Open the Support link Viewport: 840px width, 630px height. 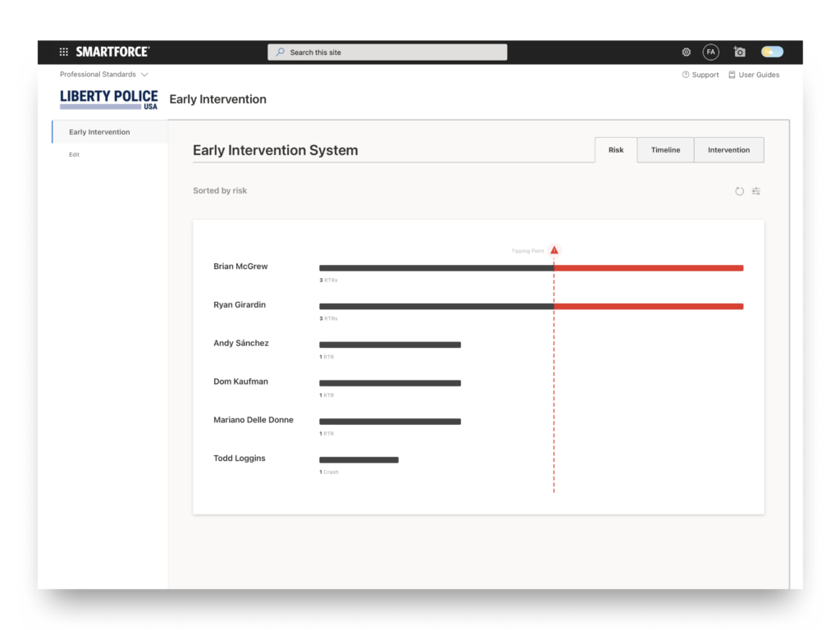(700, 75)
